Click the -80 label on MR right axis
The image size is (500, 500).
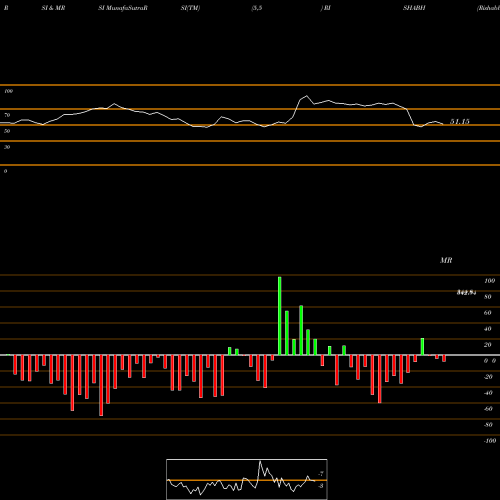[x=488, y=425]
